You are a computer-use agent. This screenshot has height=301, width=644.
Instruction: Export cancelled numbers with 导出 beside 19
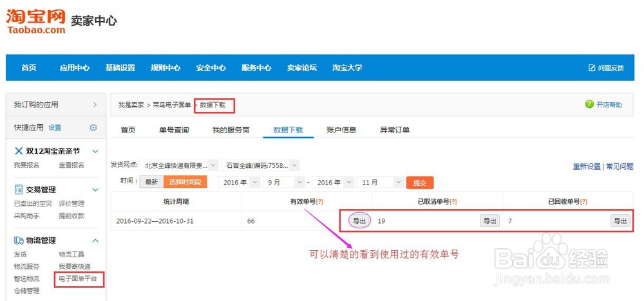click(490, 221)
